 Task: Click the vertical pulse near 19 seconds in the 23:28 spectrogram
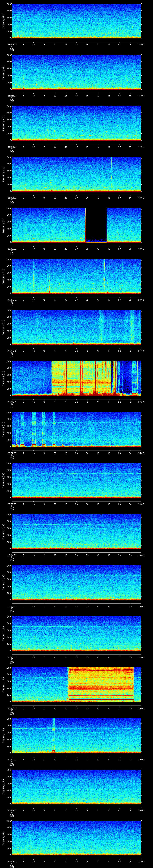coord(53,735)
